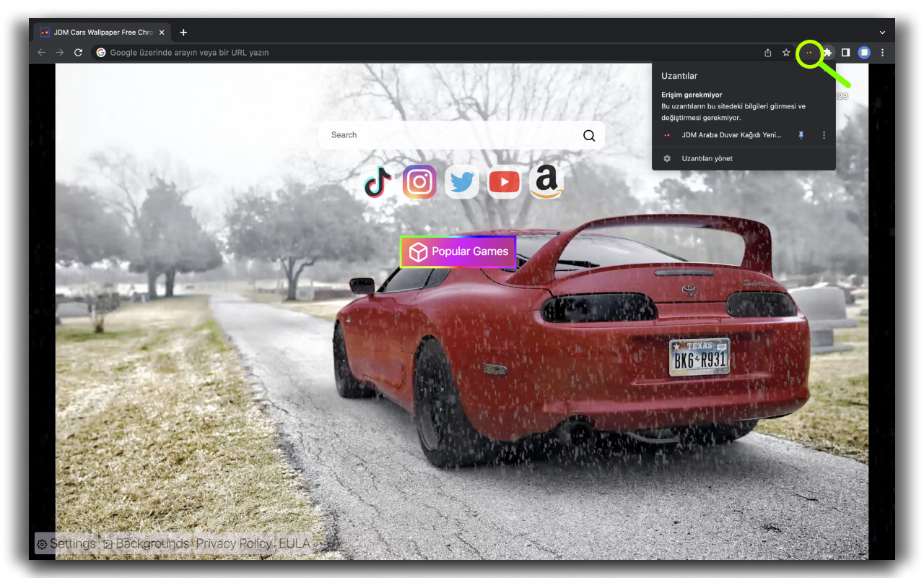Image resolution: width=924 pixels, height=578 pixels.
Task: Open the Chrome three-dot main menu
Action: point(882,53)
